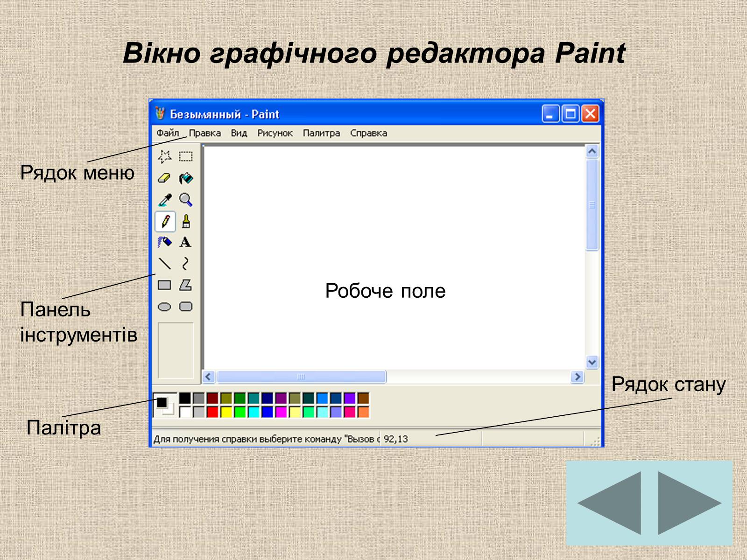Select the orange swatch in bottom row
Screen dimensions: 747x560
pyautogui.click(x=363, y=412)
